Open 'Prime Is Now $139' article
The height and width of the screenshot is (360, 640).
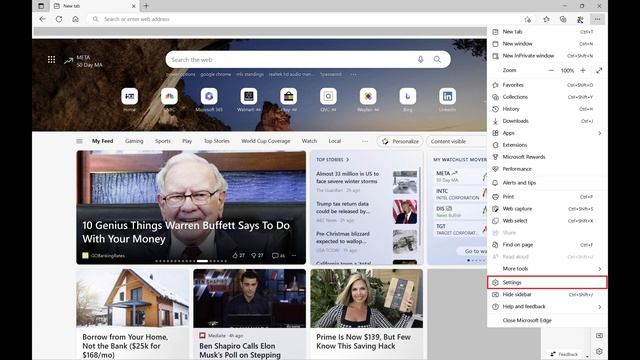click(x=363, y=341)
